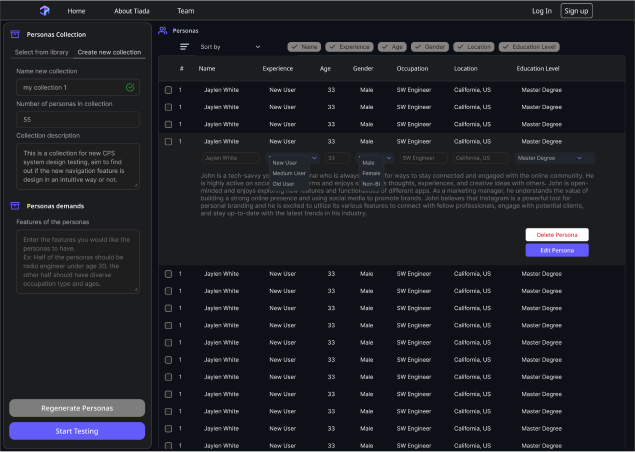
Task: Click the sort lines icon beside Sort by
Action: click(x=184, y=47)
